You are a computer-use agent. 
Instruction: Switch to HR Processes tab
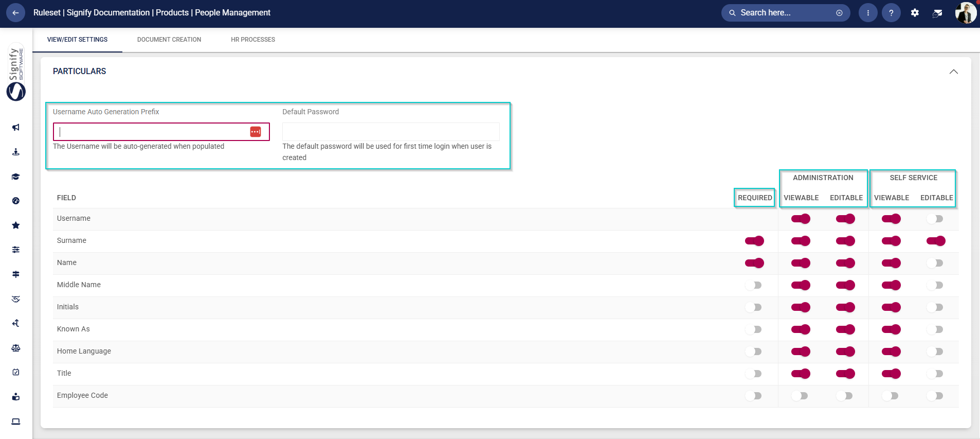click(253, 40)
